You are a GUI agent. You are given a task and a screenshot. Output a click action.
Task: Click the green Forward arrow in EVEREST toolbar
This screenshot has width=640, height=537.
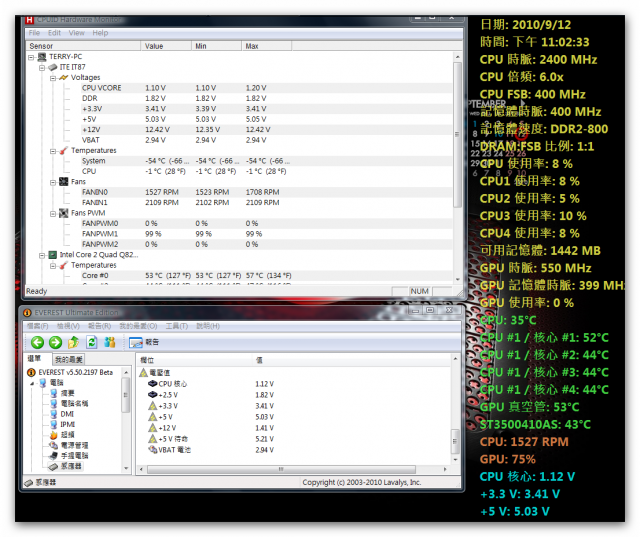click(x=55, y=342)
